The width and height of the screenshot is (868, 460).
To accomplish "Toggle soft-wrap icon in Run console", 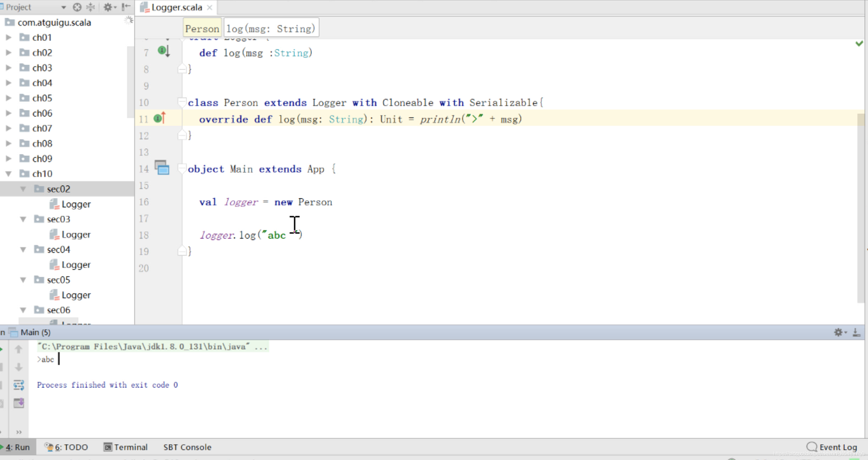I will click(x=19, y=385).
